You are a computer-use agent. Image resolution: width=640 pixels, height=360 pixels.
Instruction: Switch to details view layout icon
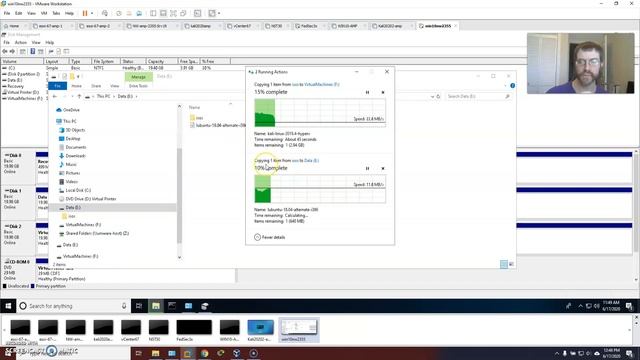pyautogui.click(x=504, y=264)
